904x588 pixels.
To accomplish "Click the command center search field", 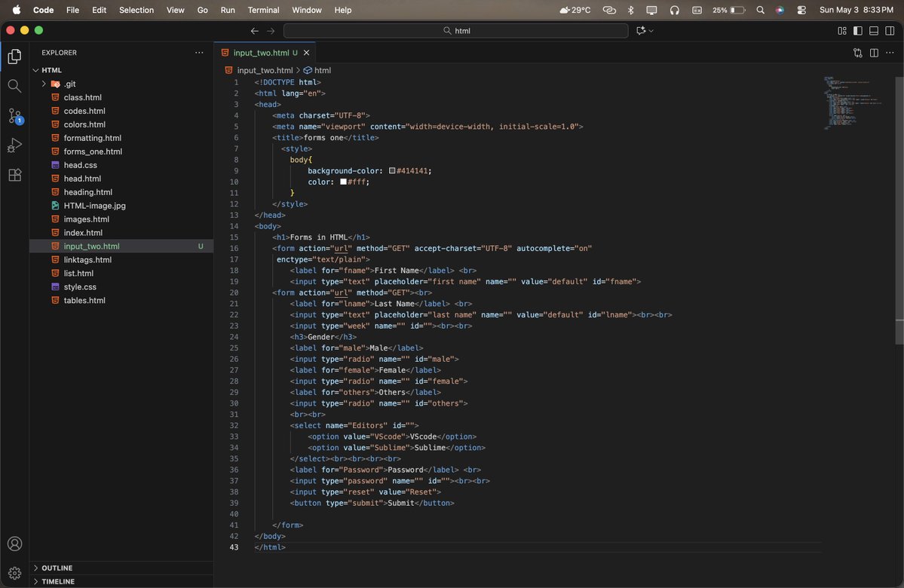I will click(455, 31).
